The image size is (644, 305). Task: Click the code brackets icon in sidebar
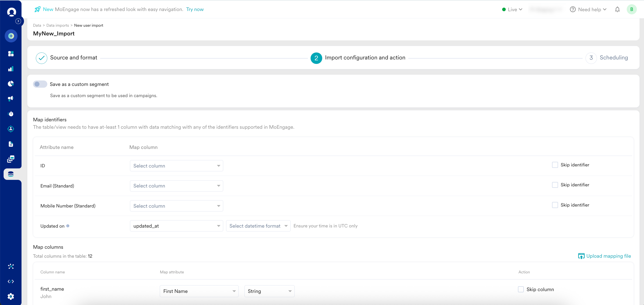point(11,281)
